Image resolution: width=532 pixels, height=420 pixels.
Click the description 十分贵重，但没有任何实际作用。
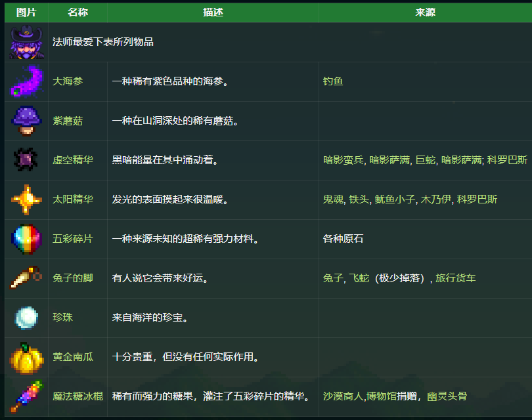(185, 356)
